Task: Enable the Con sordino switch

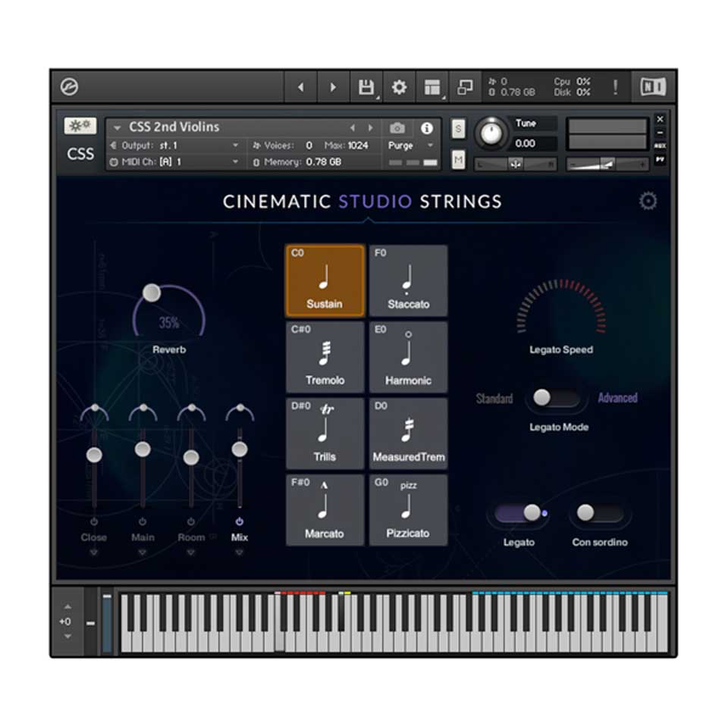Action: 599,513
